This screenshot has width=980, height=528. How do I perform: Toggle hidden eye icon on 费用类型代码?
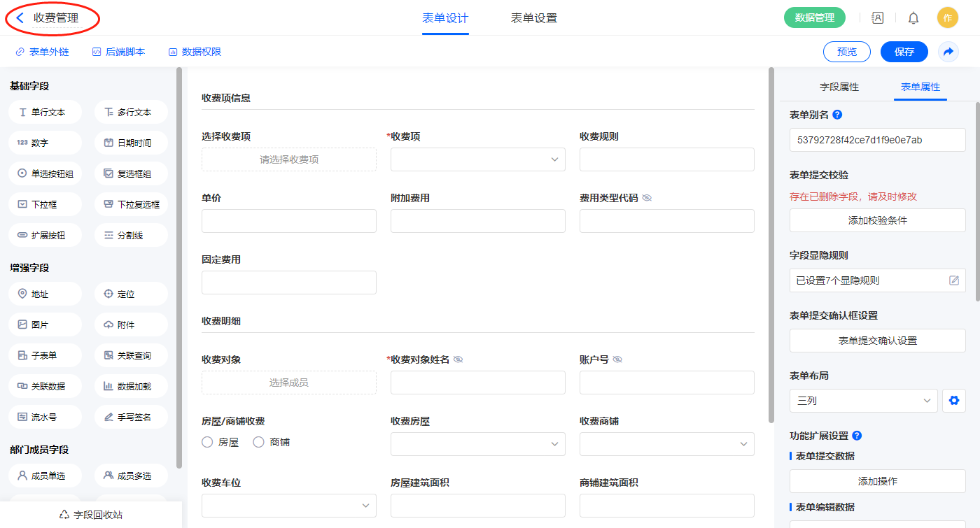[647, 198]
